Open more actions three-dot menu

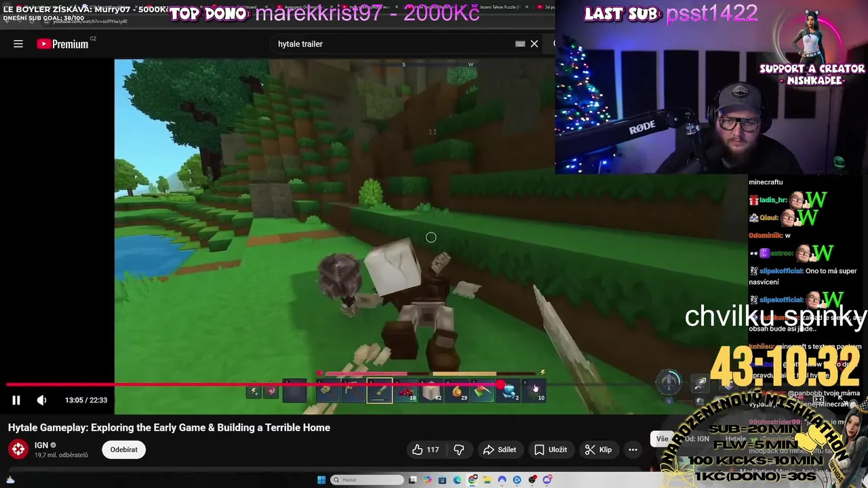tap(633, 449)
